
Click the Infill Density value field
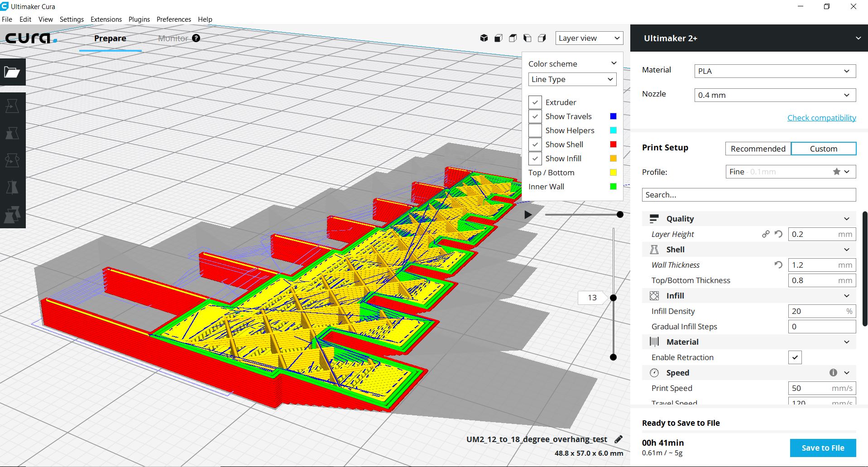pos(822,311)
